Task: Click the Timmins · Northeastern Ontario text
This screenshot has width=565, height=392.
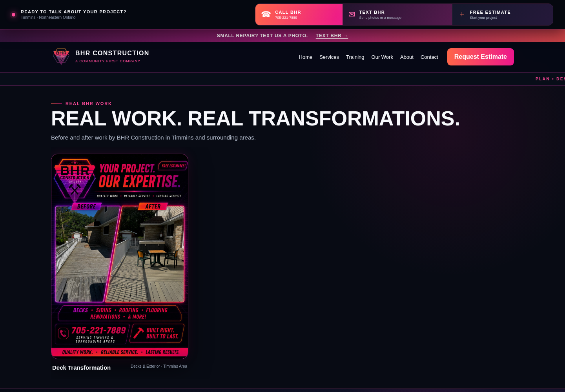Action: click(48, 17)
